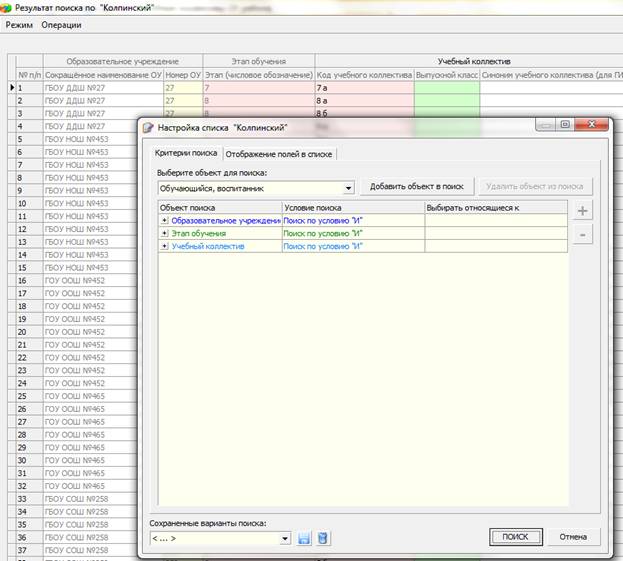623x561 pixels.
Task: Open the search object dropdown list
Action: coord(348,188)
